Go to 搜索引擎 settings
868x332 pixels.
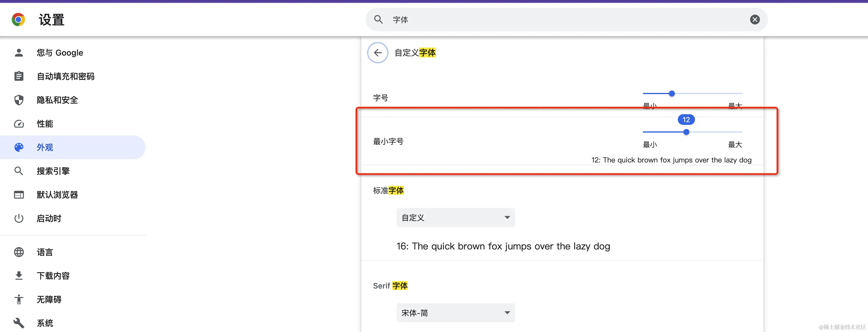tap(53, 171)
